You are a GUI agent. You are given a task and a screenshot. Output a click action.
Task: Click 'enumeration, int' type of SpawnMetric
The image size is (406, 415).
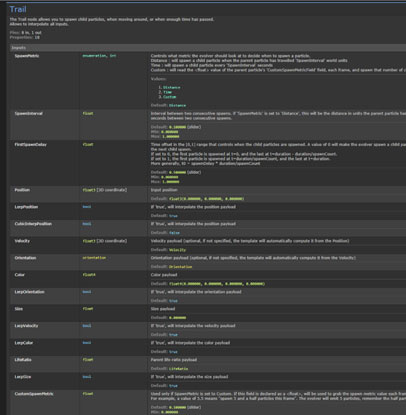(x=99, y=56)
